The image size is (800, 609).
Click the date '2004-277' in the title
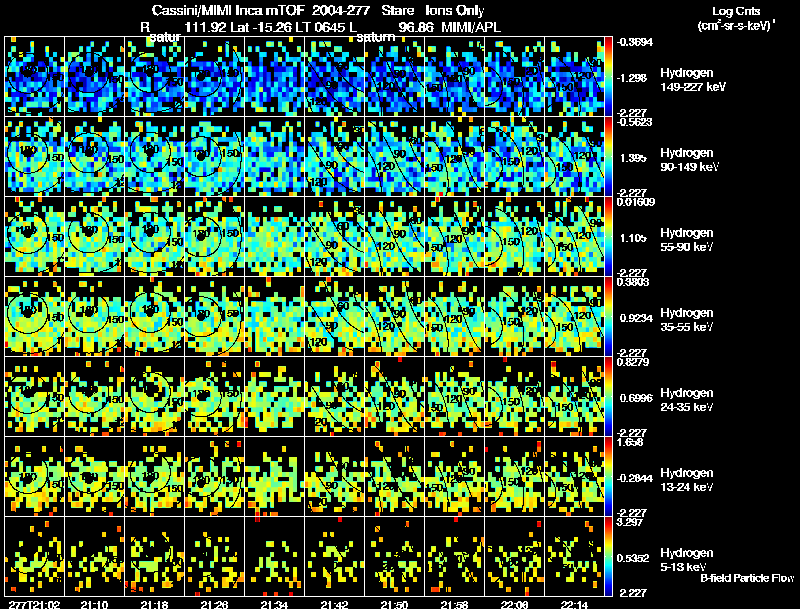tap(341, 10)
